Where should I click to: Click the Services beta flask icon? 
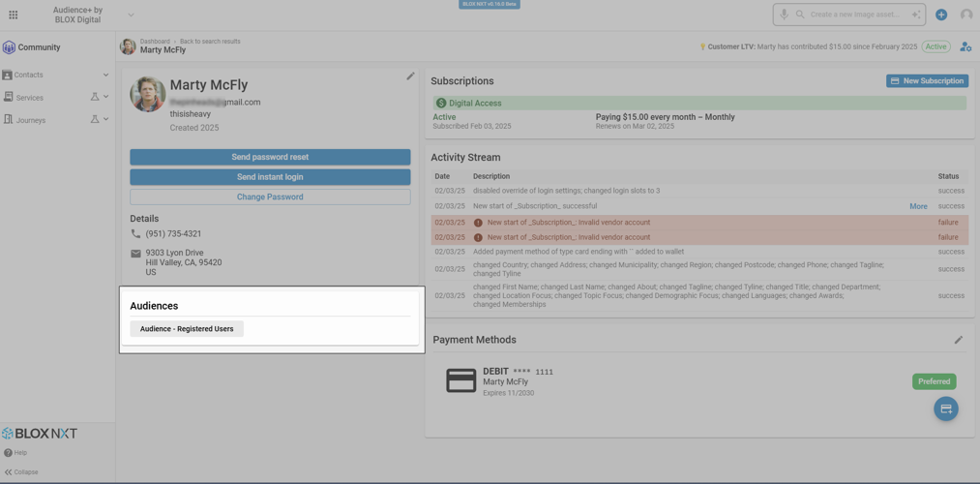[95, 97]
